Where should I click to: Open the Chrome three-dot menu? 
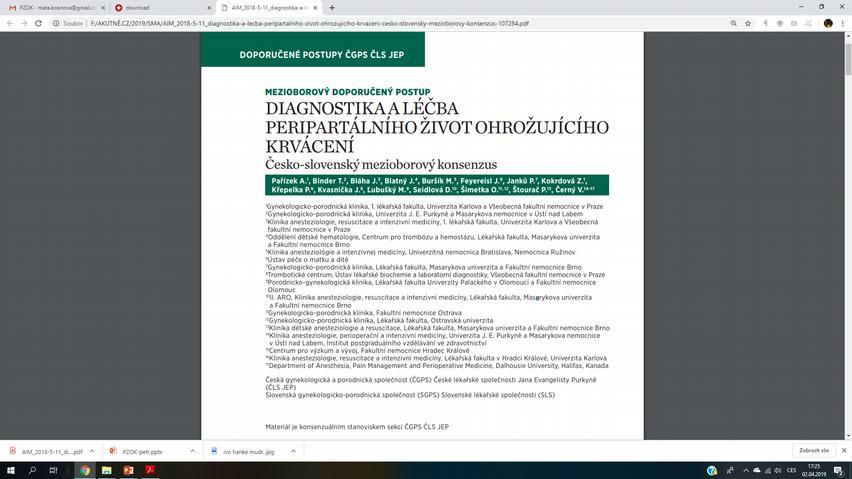(x=843, y=23)
